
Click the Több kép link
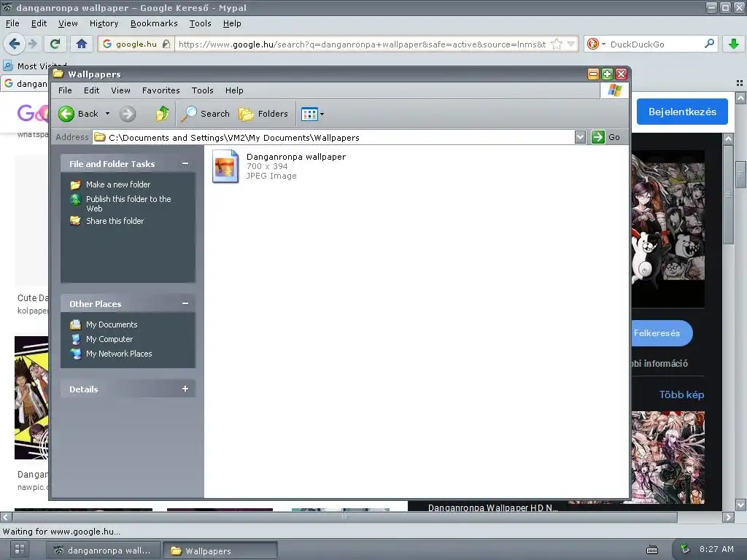(x=682, y=394)
